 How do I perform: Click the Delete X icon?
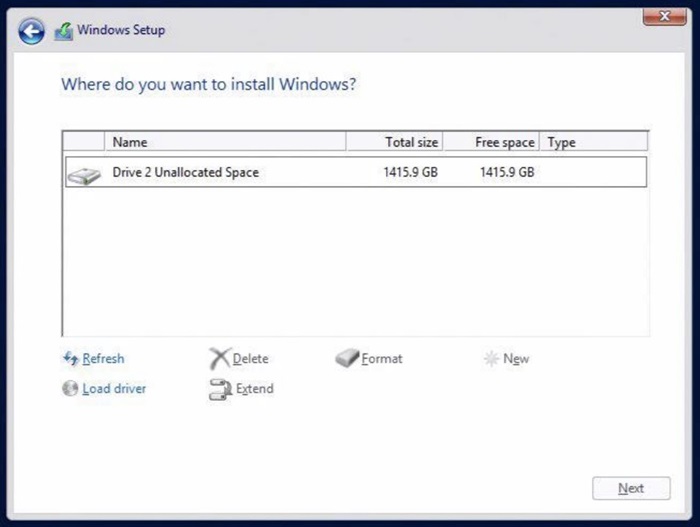click(x=219, y=359)
